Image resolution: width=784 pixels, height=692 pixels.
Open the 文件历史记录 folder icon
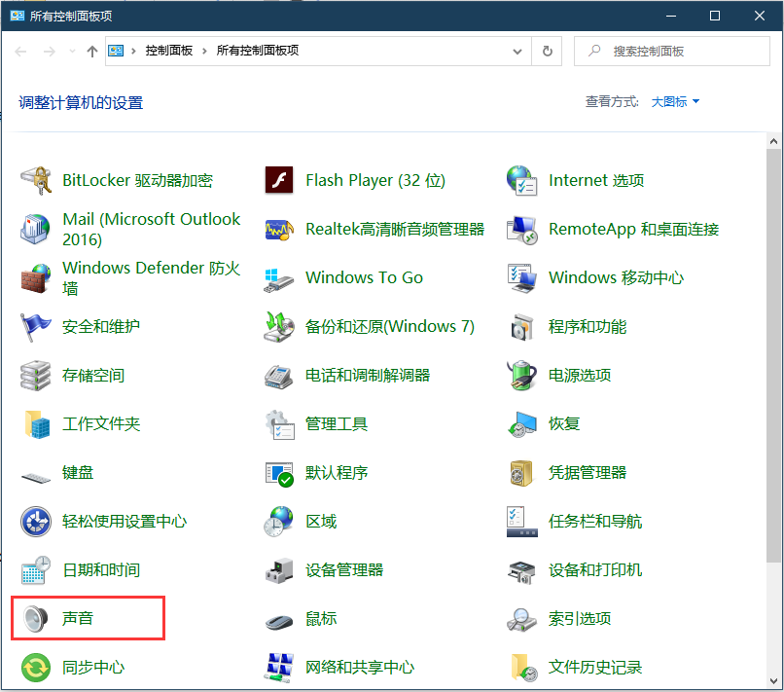(524, 668)
